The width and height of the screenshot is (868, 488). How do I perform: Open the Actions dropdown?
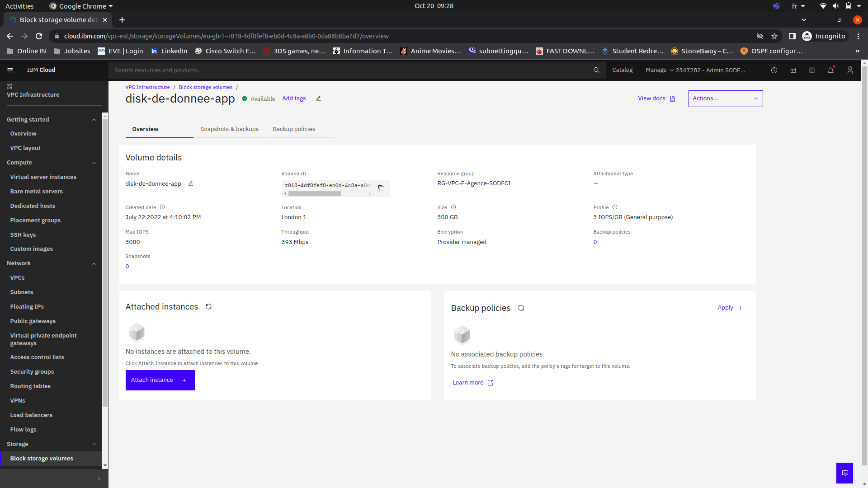click(x=725, y=99)
